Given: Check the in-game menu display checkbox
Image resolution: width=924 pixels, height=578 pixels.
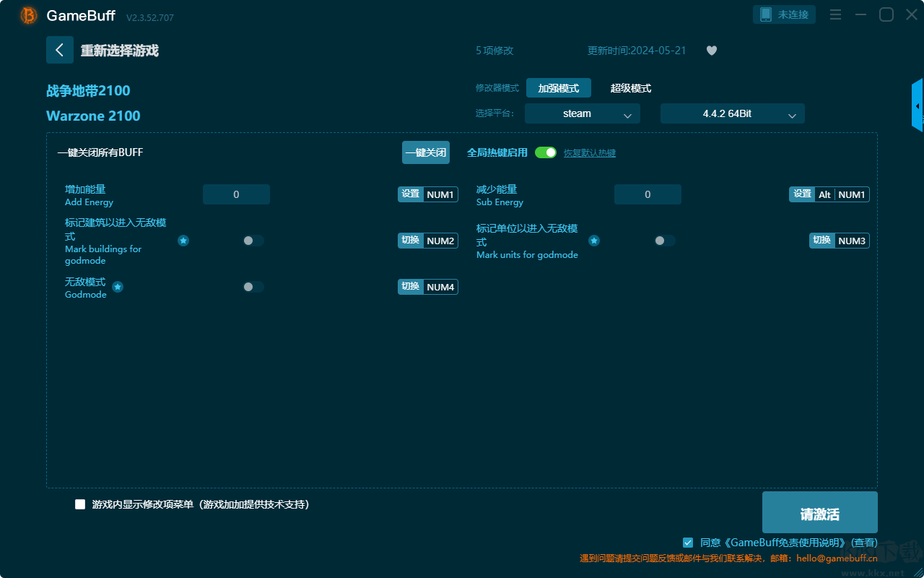Looking at the screenshot, I should [x=80, y=504].
